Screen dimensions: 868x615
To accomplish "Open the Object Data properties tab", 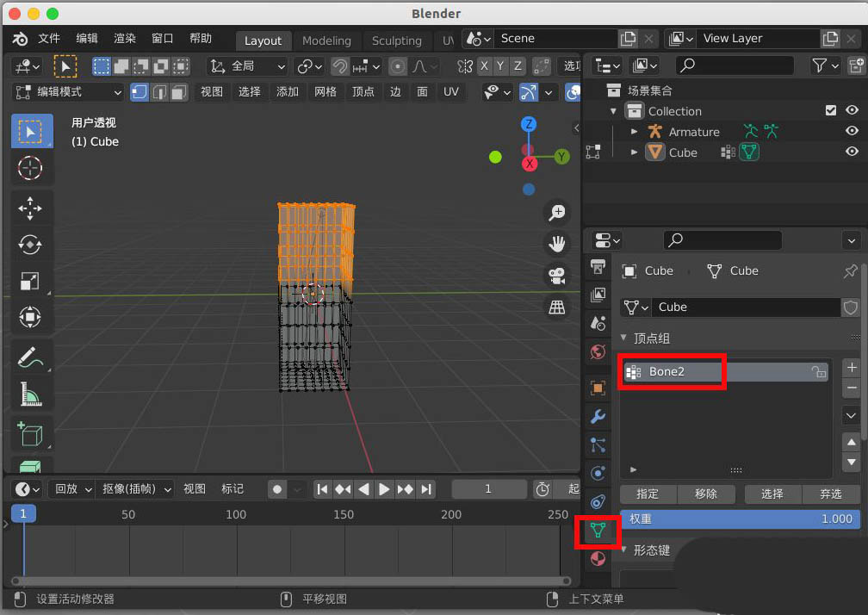I will click(x=598, y=531).
